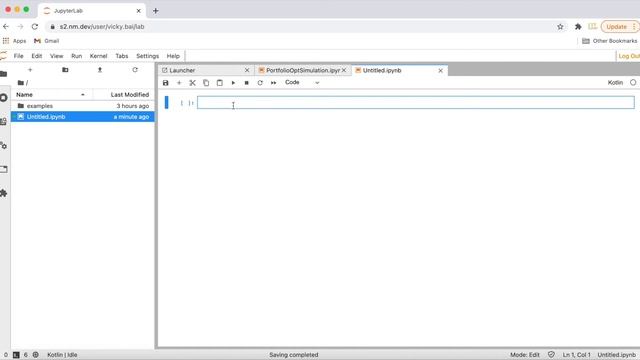The width and height of the screenshot is (640, 360).
Task: Cut the selected cell with scissors icon
Action: [192, 83]
